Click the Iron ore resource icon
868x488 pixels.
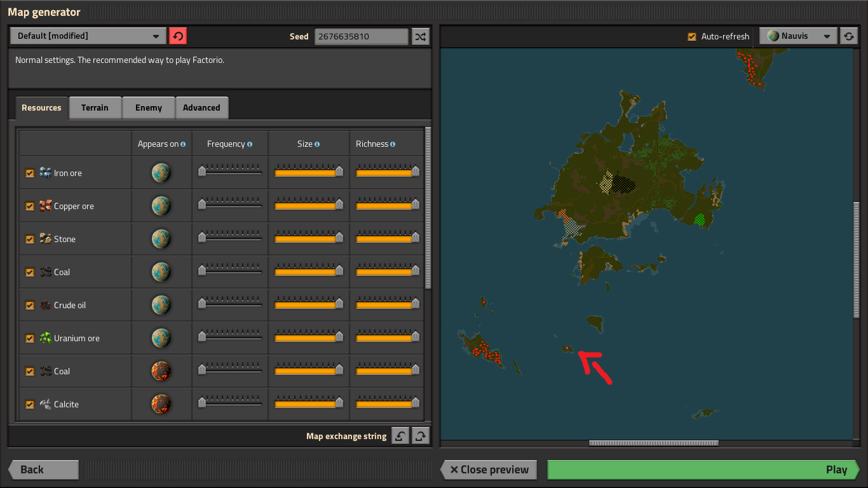point(45,173)
